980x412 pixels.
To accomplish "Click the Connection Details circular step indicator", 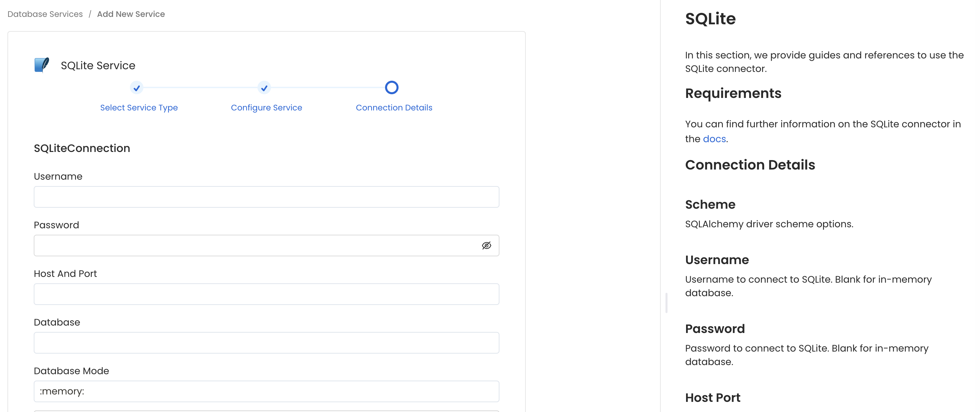I will (x=391, y=87).
